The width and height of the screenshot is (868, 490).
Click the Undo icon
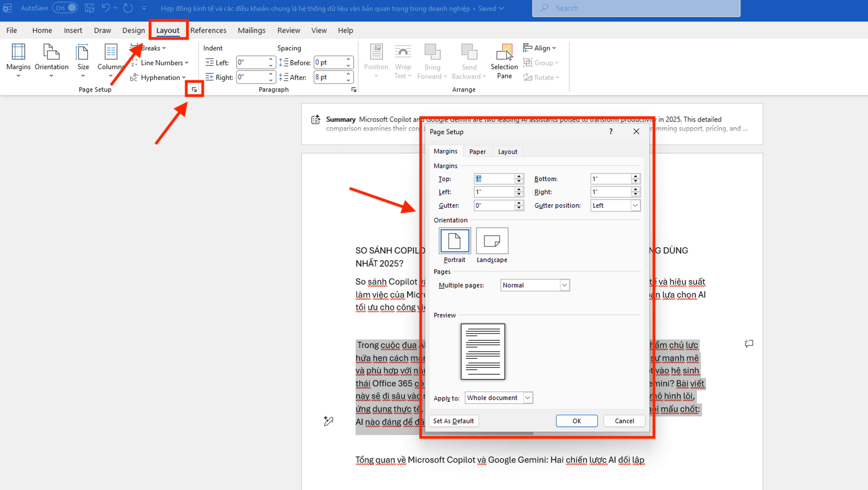point(106,8)
